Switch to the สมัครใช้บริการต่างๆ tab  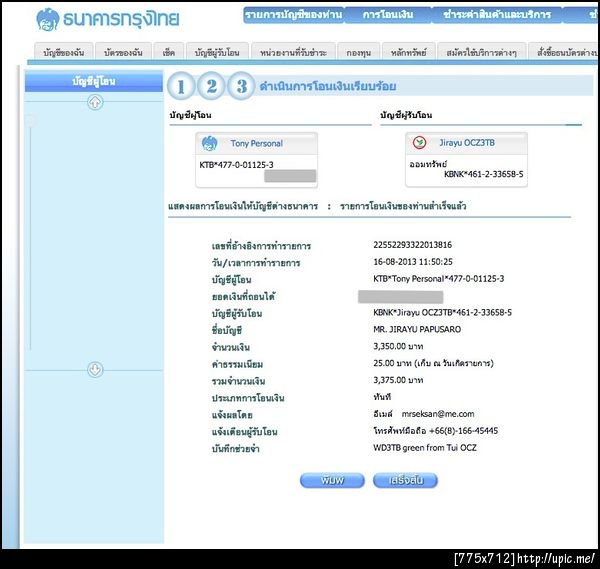tap(481, 52)
